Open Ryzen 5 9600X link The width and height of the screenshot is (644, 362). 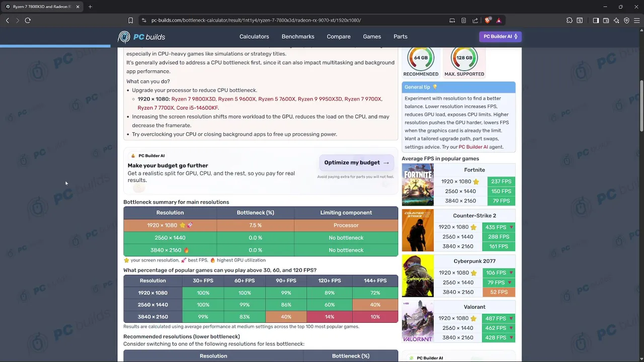[236, 99]
